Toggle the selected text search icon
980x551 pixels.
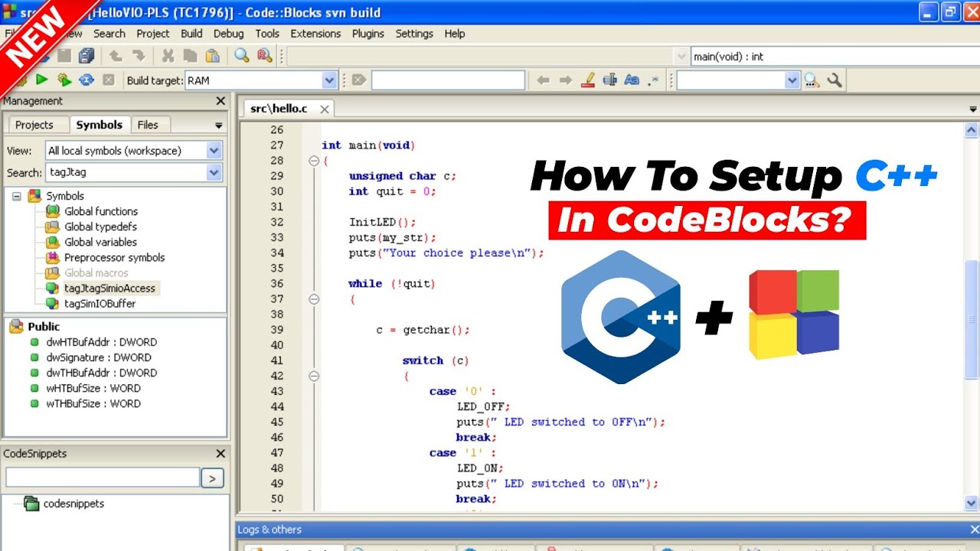(x=610, y=80)
